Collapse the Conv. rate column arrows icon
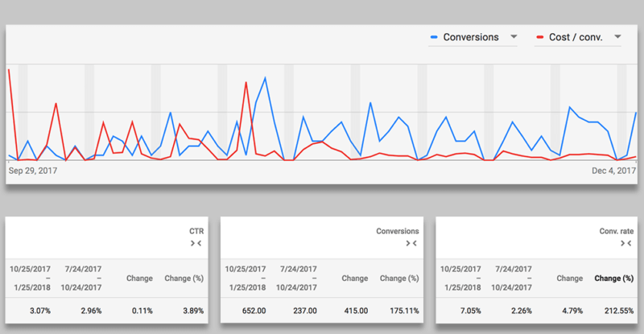 pyautogui.click(x=628, y=242)
